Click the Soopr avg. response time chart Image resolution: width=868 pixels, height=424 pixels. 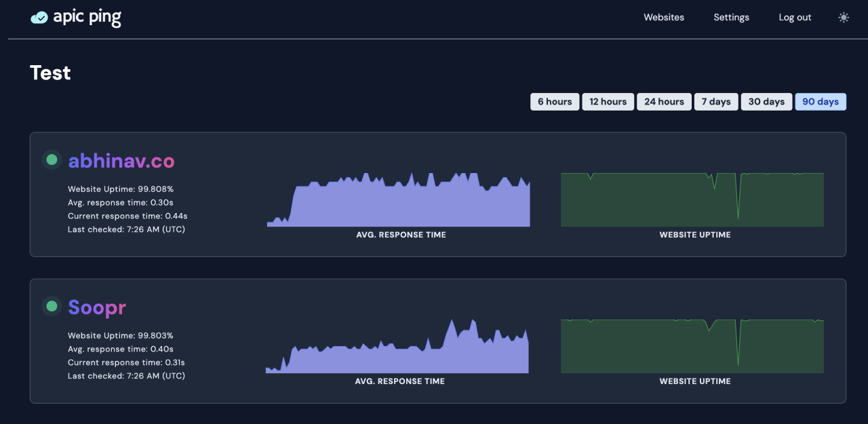pyautogui.click(x=397, y=346)
